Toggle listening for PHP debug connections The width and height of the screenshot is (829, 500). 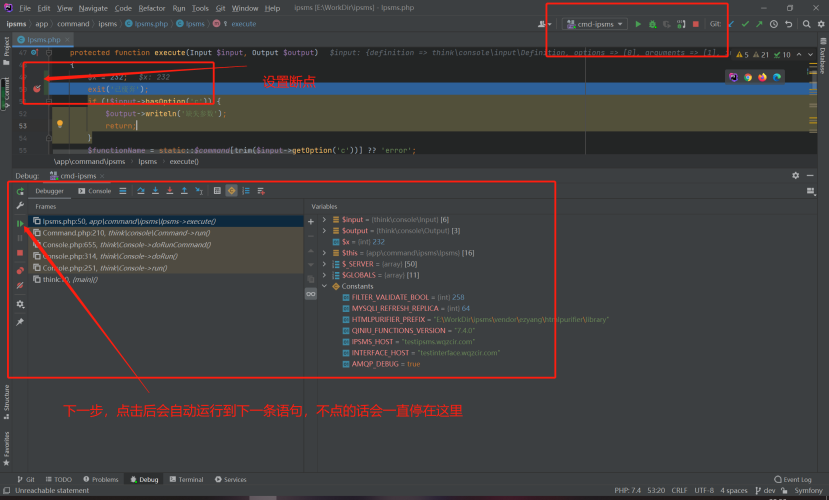point(681,24)
